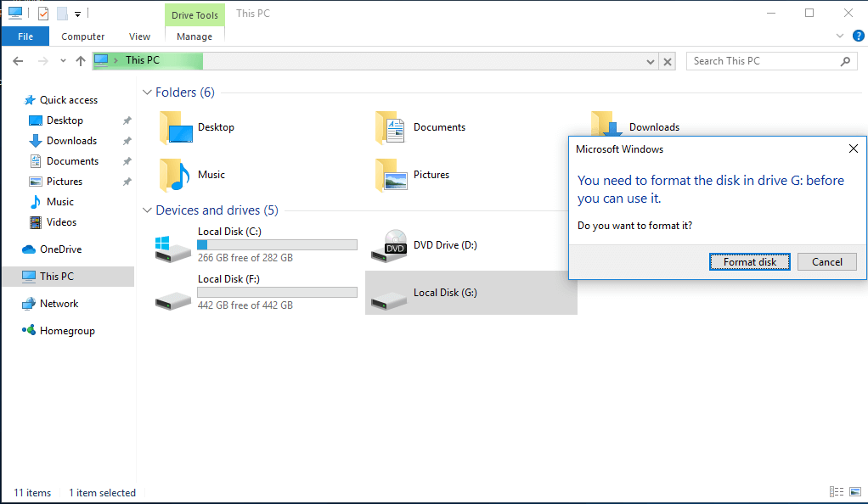
Task: Select Local Disk (F:) drive
Action: pyautogui.click(x=256, y=293)
